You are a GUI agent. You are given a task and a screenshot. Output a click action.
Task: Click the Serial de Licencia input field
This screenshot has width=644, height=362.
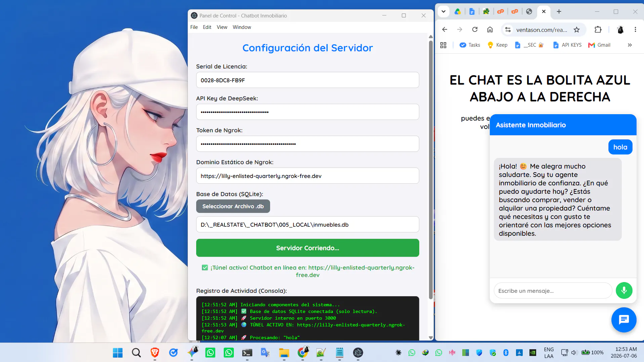click(307, 80)
